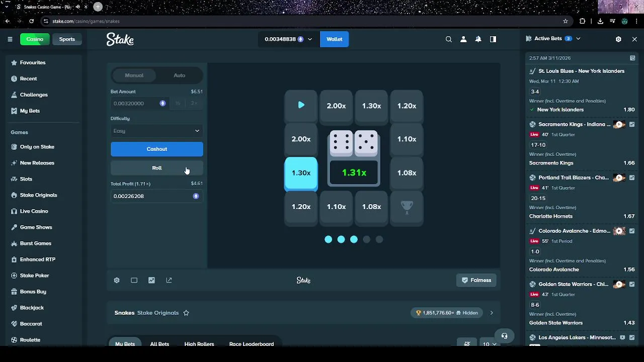This screenshot has width=644, height=362.
Task: Watch Golden State Warriors live stream icon
Action: [x=619, y=285]
